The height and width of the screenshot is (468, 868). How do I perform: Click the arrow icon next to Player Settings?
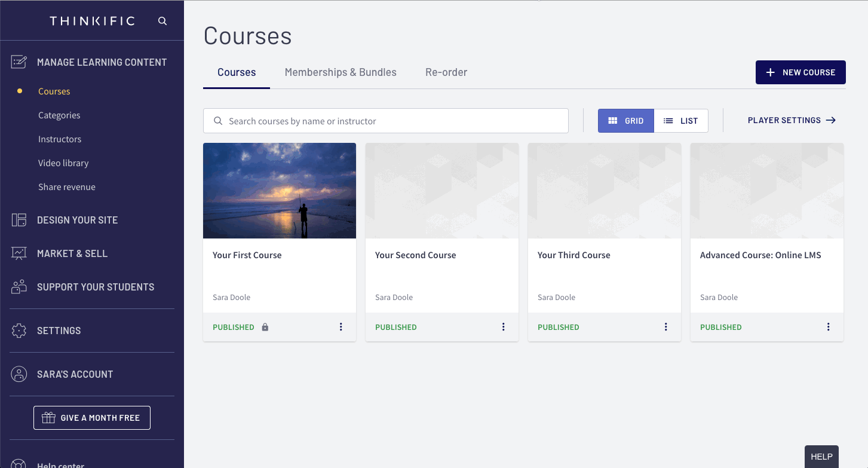coord(831,120)
